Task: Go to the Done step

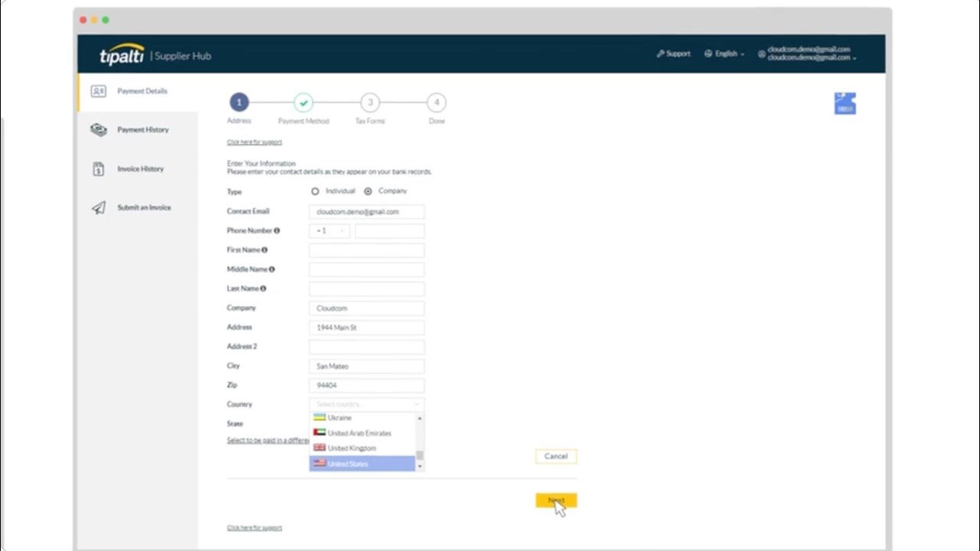Action: 436,102
